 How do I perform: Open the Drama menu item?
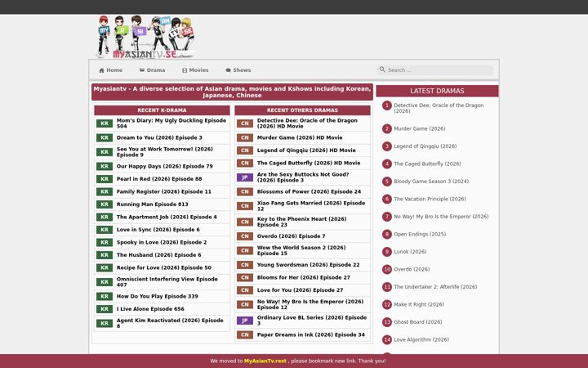pos(152,70)
